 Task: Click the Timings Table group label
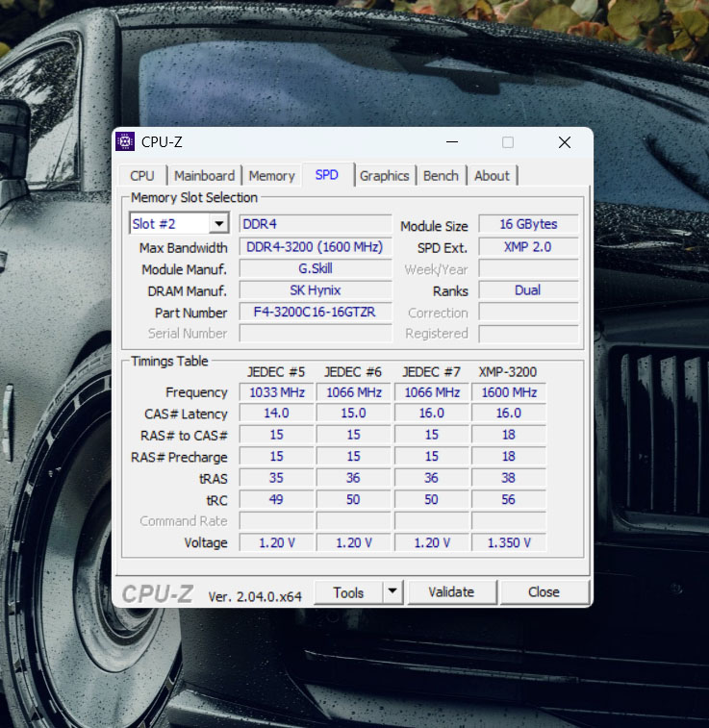tap(169, 362)
